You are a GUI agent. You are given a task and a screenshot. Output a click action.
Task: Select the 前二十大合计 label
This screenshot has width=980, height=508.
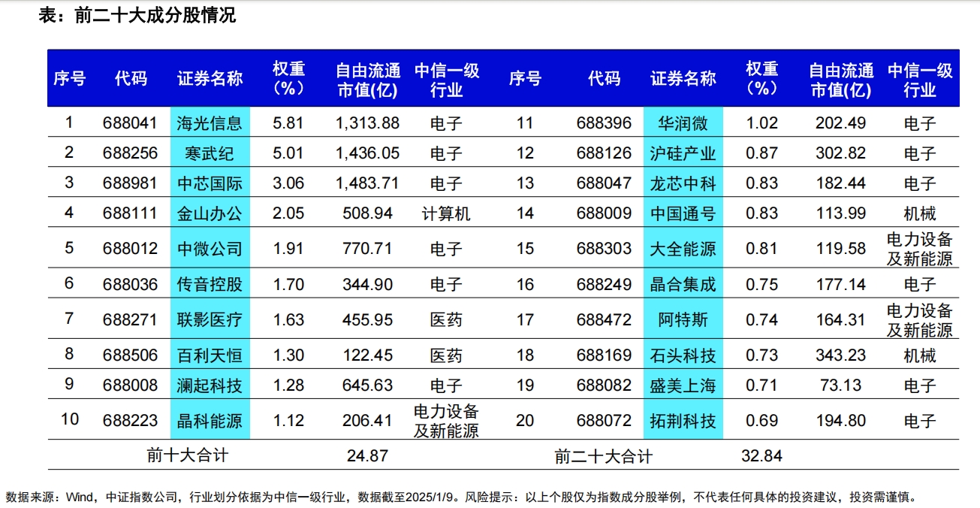tap(604, 456)
